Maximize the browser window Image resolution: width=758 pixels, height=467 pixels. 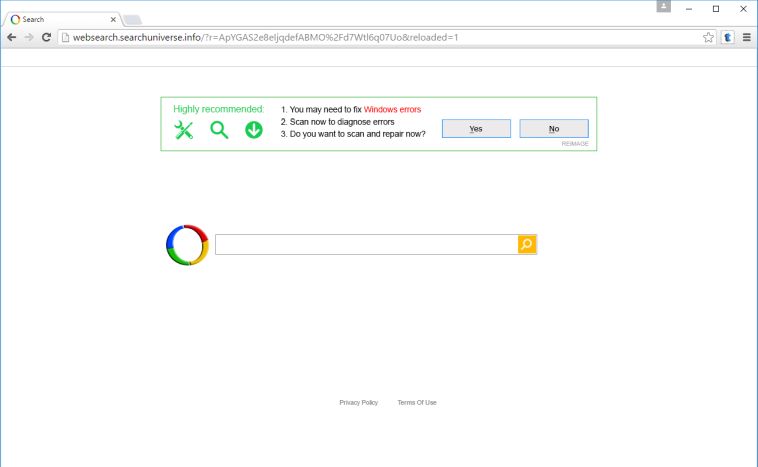point(716,9)
